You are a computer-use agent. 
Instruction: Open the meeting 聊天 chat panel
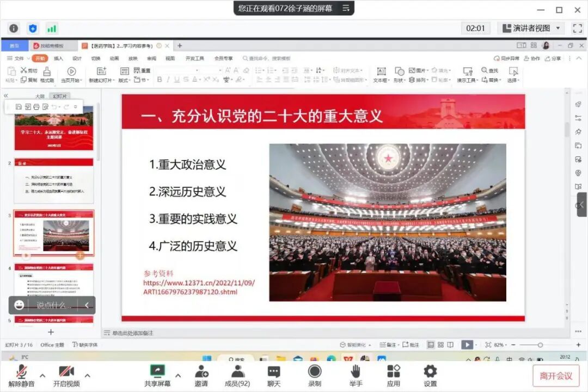[x=275, y=375]
